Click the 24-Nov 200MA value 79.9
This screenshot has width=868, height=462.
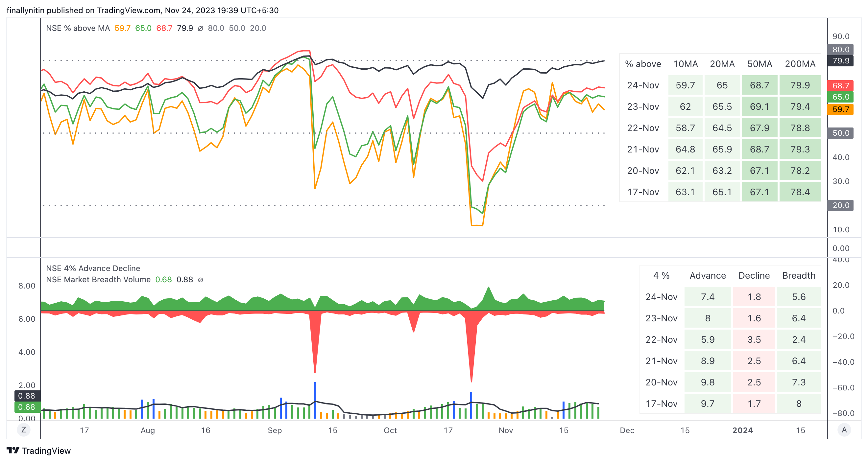[x=800, y=85]
